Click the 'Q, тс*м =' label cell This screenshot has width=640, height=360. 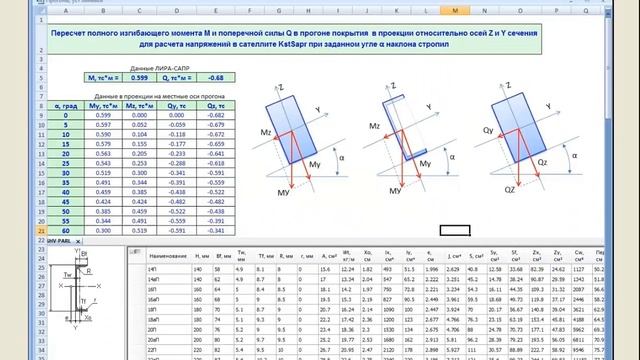point(176,78)
